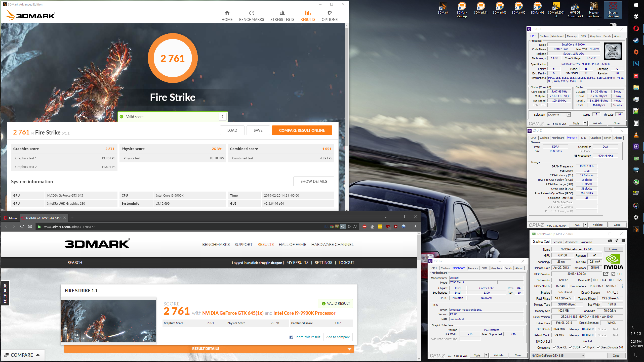This screenshot has width=644, height=362.
Task: Click Share this result link
Action: (x=305, y=337)
